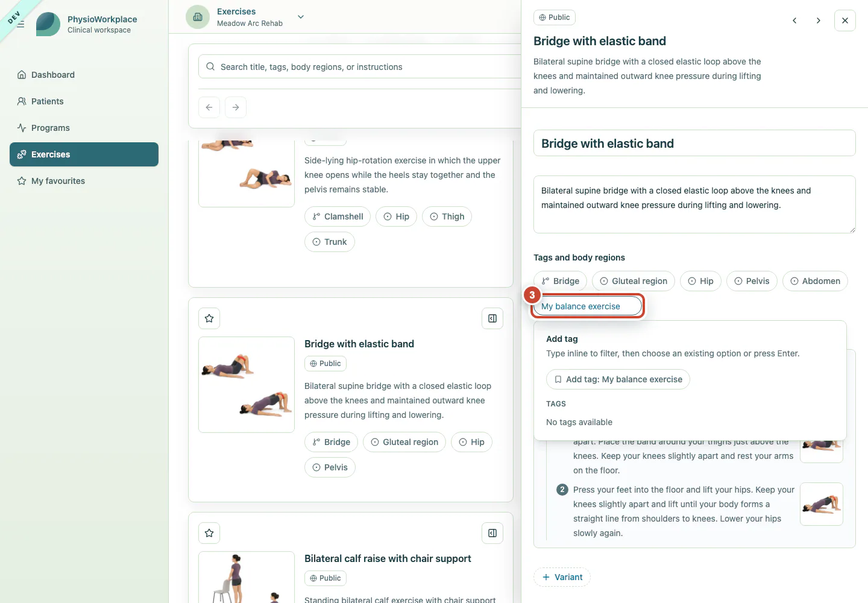The width and height of the screenshot is (868, 603).
Task: Click the Bilateral calf raise with chair support title
Action: 388,558
